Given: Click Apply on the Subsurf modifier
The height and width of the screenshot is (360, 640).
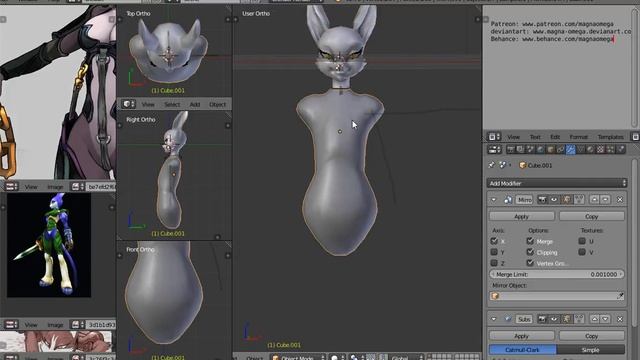Looking at the screenshot, I should pyautogui.click(x=522, y=336).
